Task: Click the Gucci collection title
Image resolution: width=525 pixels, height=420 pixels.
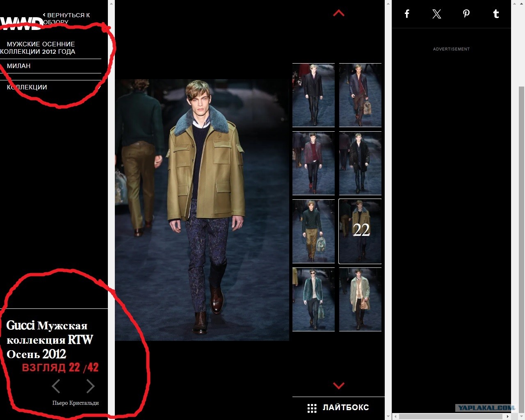Action: point(50,340)
